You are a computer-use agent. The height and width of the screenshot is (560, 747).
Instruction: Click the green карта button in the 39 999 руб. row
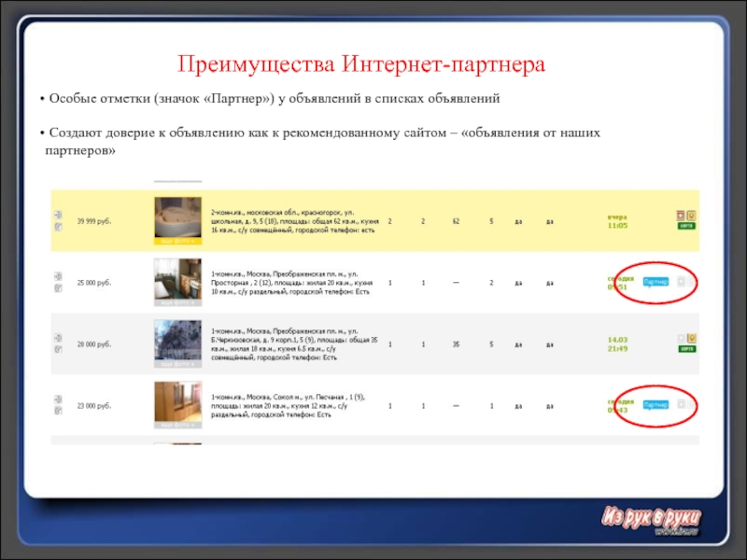[x=687, y=226]
